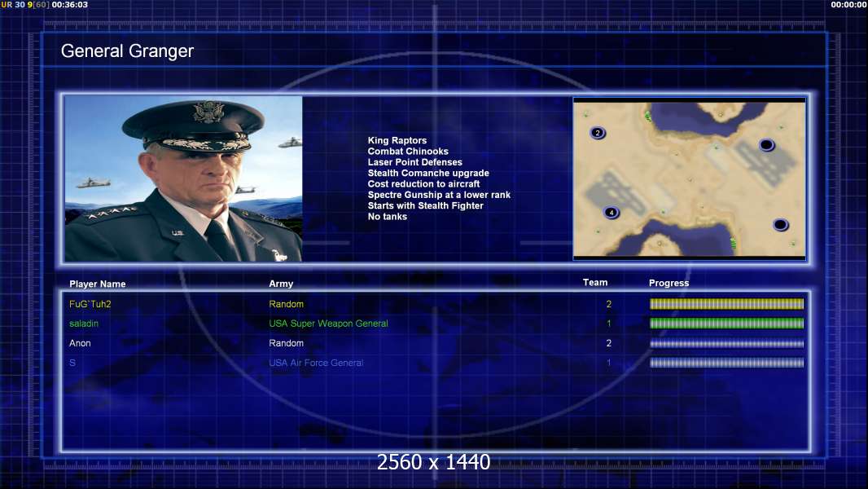This screenshot has height=489, width=868.
Task: Click team number in FuG`Tuh2 row
Action: pyautogui.click(x=609, y=304)
